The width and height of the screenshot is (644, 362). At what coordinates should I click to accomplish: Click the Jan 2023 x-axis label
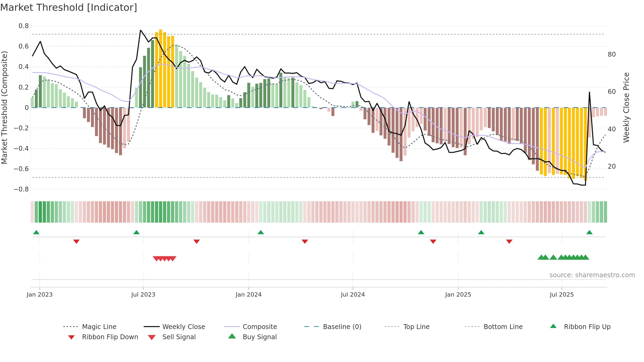39,294
